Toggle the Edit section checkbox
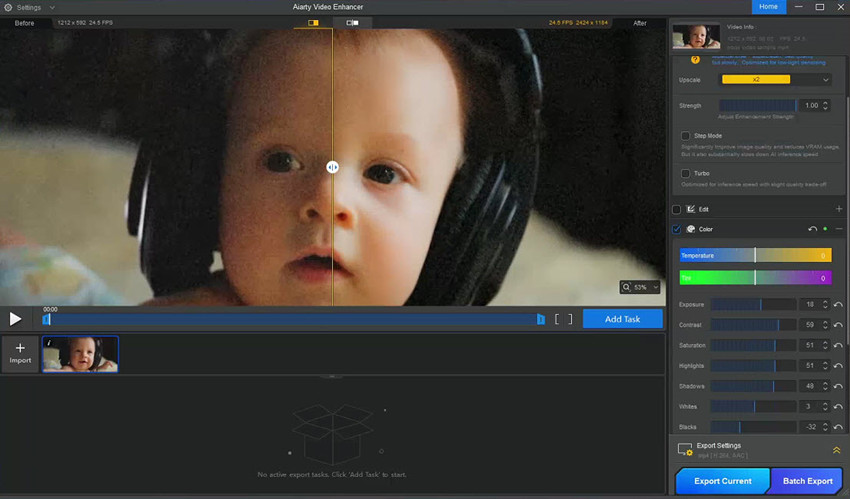850x499 pixels. (677, 209)
